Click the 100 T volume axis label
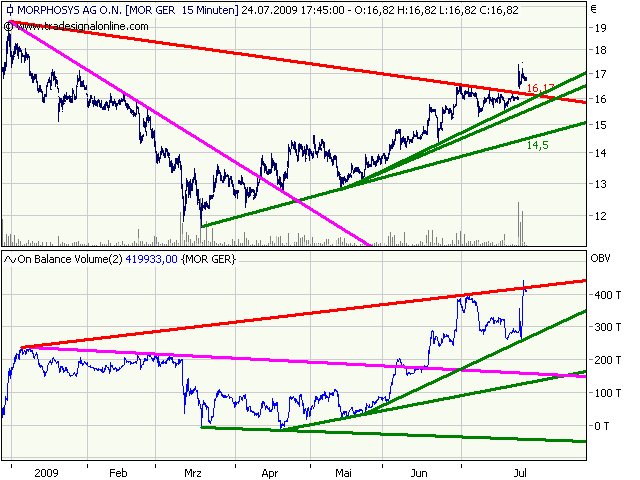This screenshot has width=640, height=480. pos(608,393)
